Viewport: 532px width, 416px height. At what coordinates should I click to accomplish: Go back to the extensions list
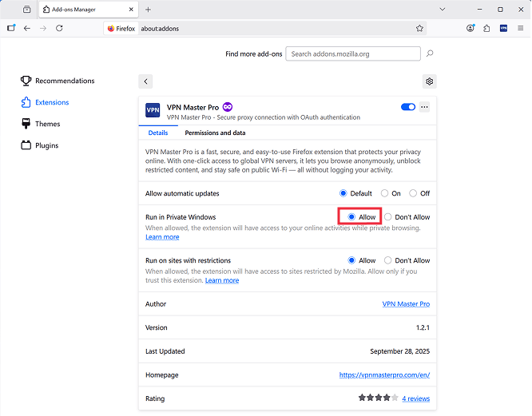145,81
